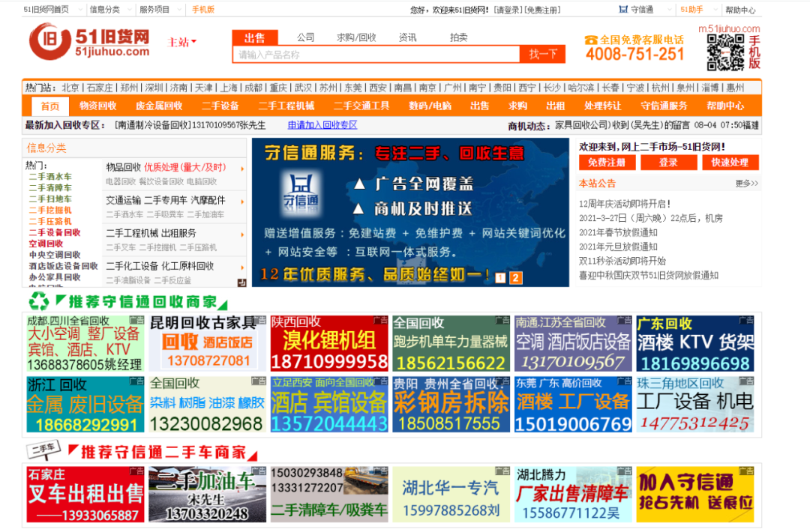Open 守信通服务 in navigation bar
Viewport: 810px width, 532px height.
[x=664, y=106]
